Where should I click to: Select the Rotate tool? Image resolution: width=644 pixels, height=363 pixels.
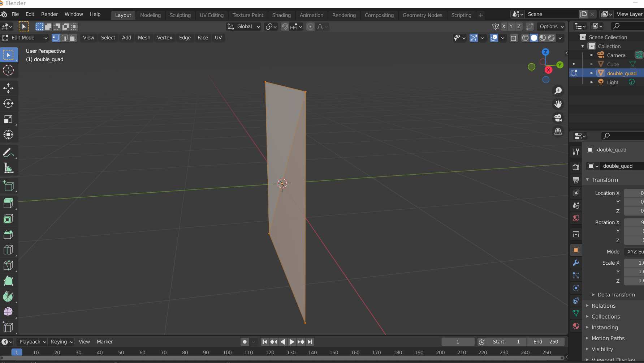[x=8, y=104]
